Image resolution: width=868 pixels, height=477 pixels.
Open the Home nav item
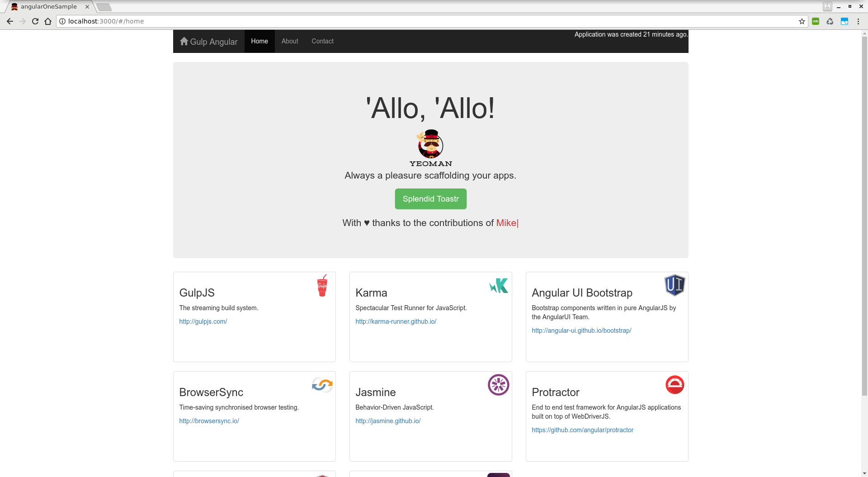click(259, 41)
